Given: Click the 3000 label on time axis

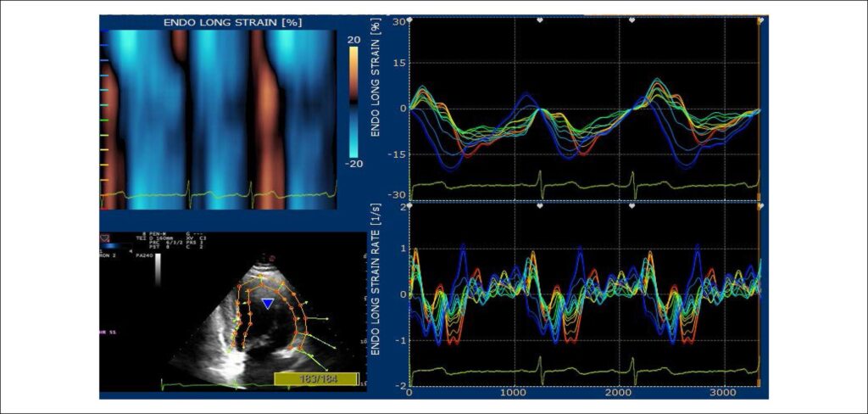Looking at the screenshot, I should [725, 392].
